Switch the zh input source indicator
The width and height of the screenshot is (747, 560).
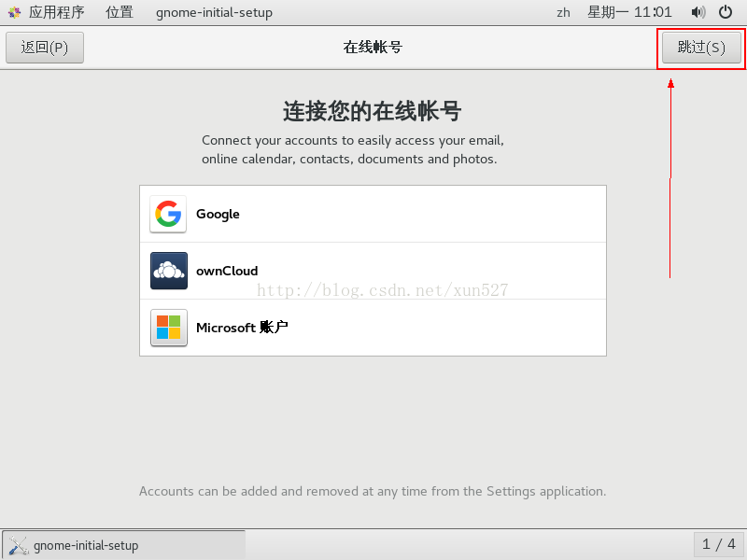click(563, 12)
